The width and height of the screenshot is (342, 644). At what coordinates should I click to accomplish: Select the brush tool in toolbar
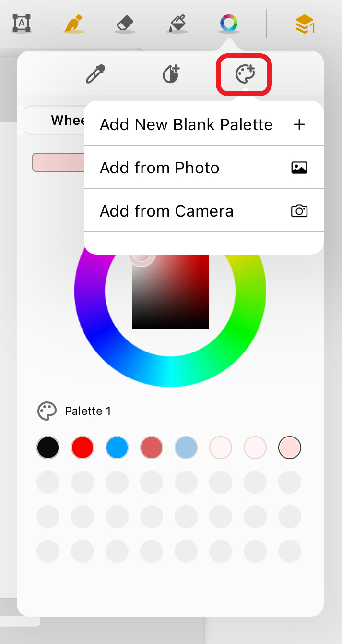73,24
